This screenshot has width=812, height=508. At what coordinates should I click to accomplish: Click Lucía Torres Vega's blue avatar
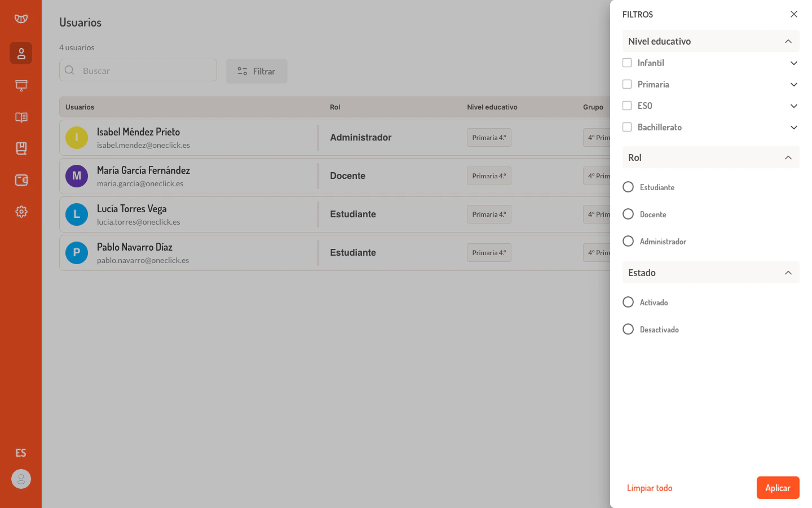click(x=77, y=214)
